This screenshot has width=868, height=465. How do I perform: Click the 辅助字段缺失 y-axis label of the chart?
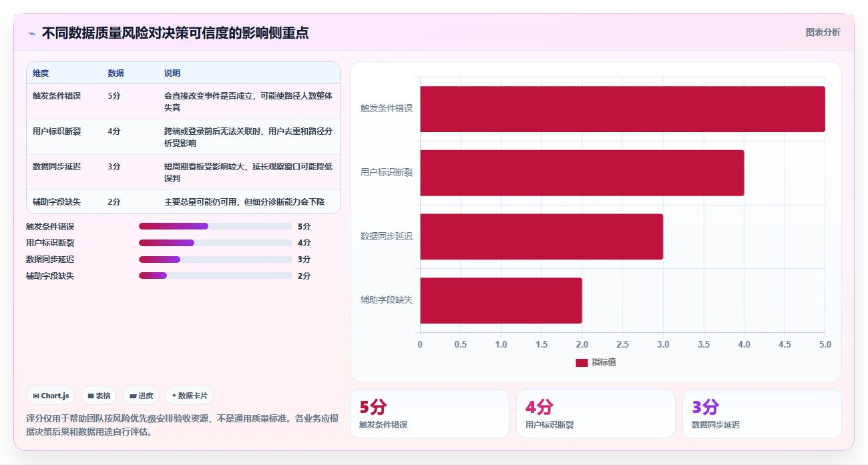(x=387, y=300)
